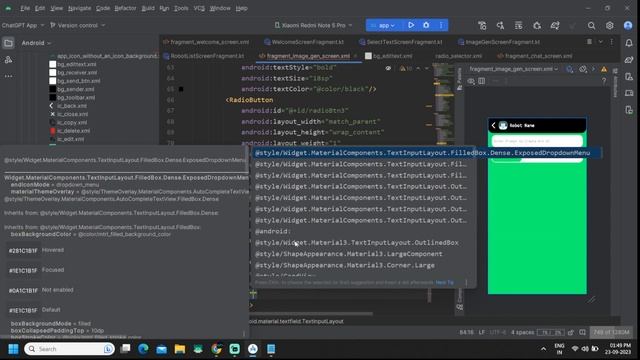Image resolution: width=640 pixels, height=360 pixels.
Task: Switch to ImageGenScreenFragment.kt tab
Action: click(x=499, y=42)
